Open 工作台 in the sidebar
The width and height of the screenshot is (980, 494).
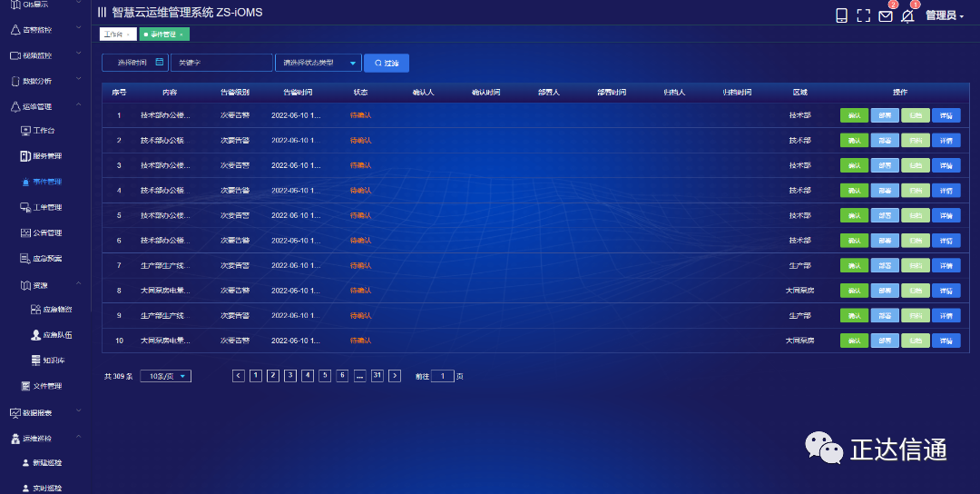pyautogui.click(x=38, y=131)
